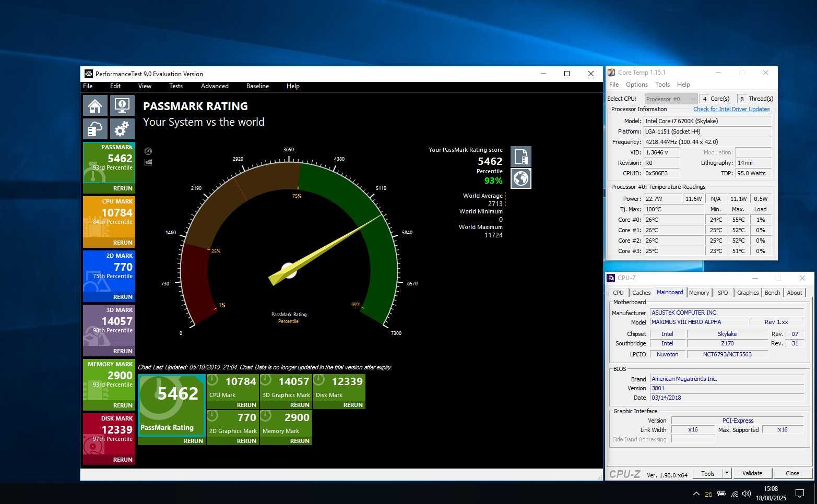Open the File menu in PerformanceTest
The image size is (817, 504).
tap(88, 86)
